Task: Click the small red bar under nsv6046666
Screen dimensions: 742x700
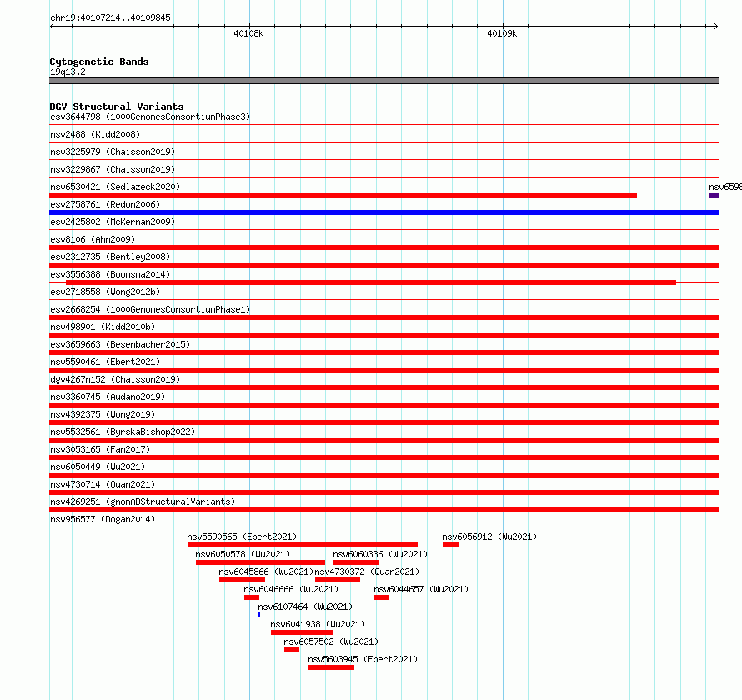Action: 252,597
